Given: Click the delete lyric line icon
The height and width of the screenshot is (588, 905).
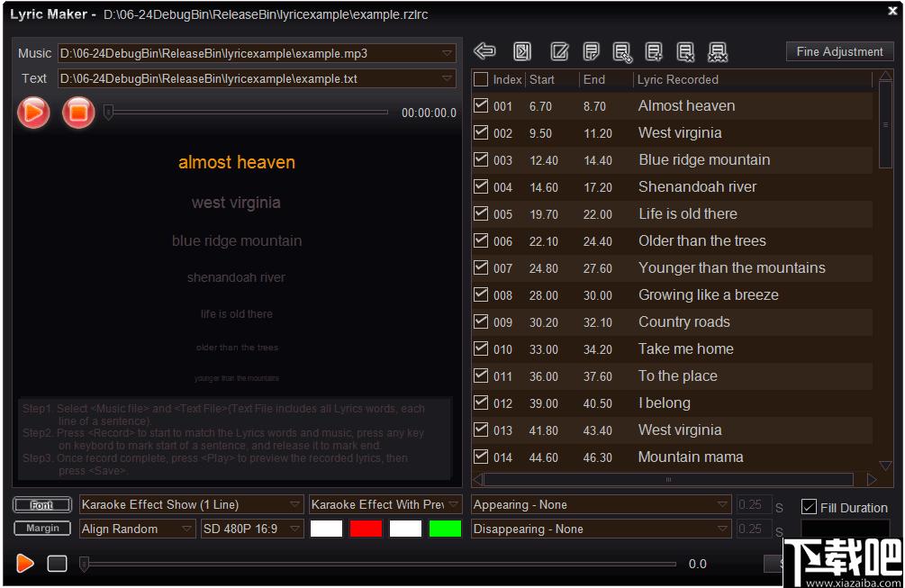Looking at the screenshot, I should [685, 51].
